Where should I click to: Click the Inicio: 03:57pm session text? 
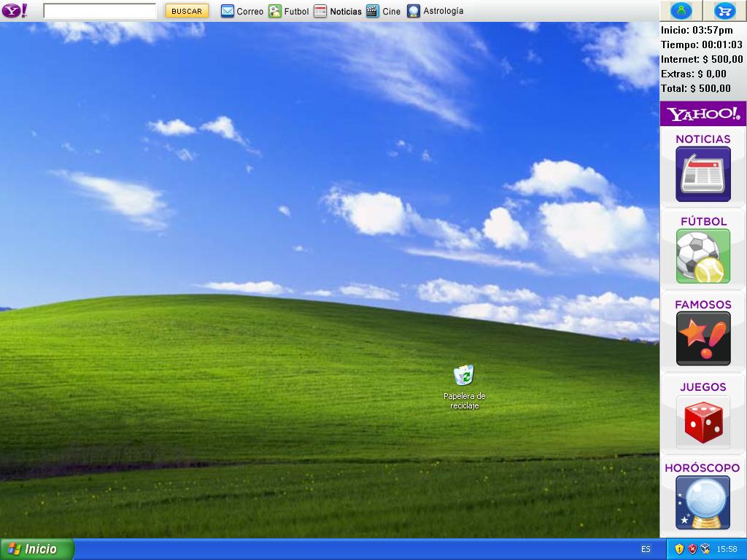click(x=697, y=30)
